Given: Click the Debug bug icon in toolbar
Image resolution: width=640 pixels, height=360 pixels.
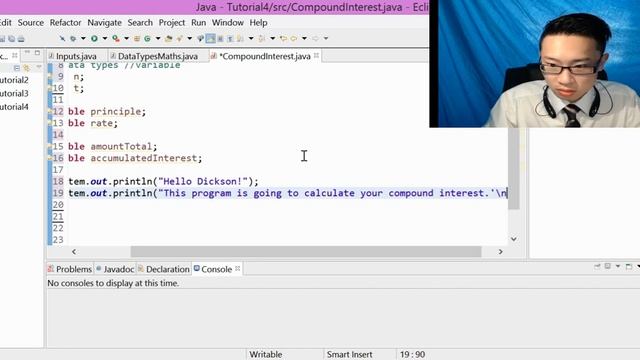Looking at the screenshot, I should point(73,38).
